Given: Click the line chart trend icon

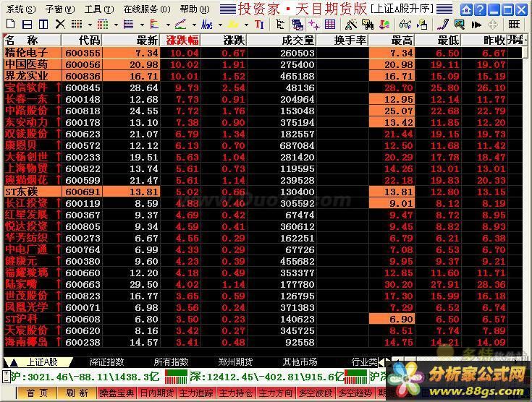Looking at the screenshot, I should [180, 25].
